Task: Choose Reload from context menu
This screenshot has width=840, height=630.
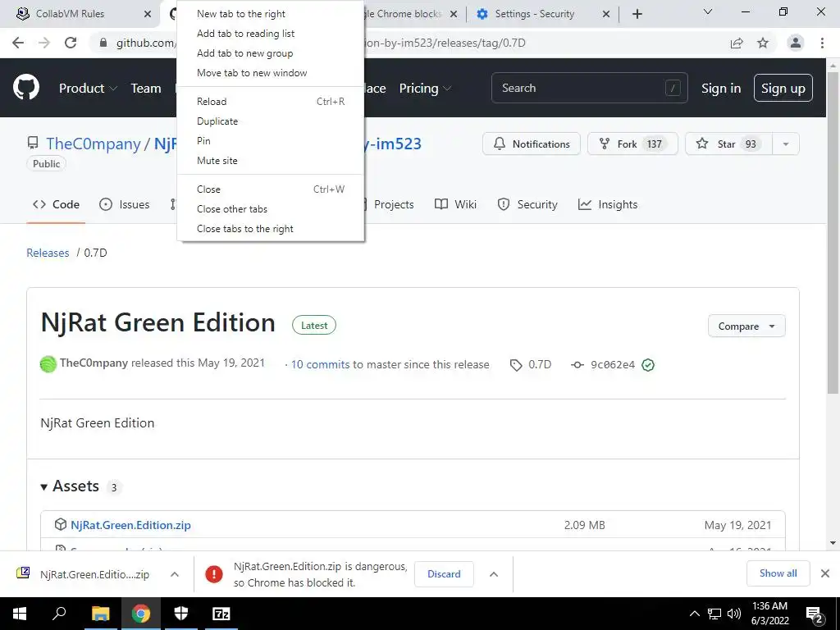Action: (271, 102)
